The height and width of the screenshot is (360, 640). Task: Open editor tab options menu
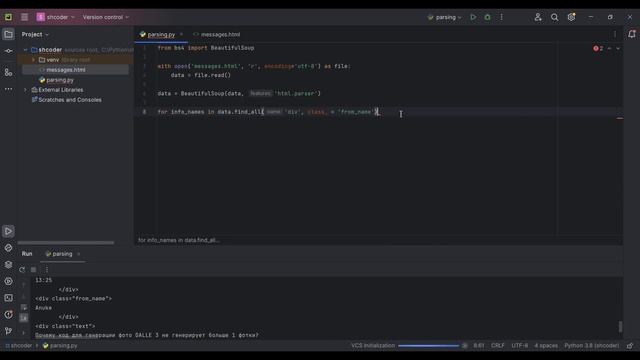click(615, 34)
